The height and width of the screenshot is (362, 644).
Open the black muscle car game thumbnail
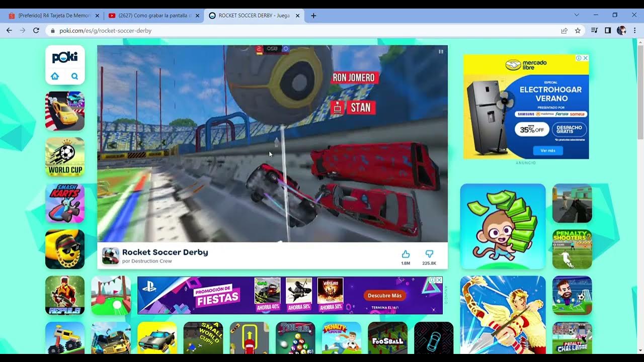(157, 338)
